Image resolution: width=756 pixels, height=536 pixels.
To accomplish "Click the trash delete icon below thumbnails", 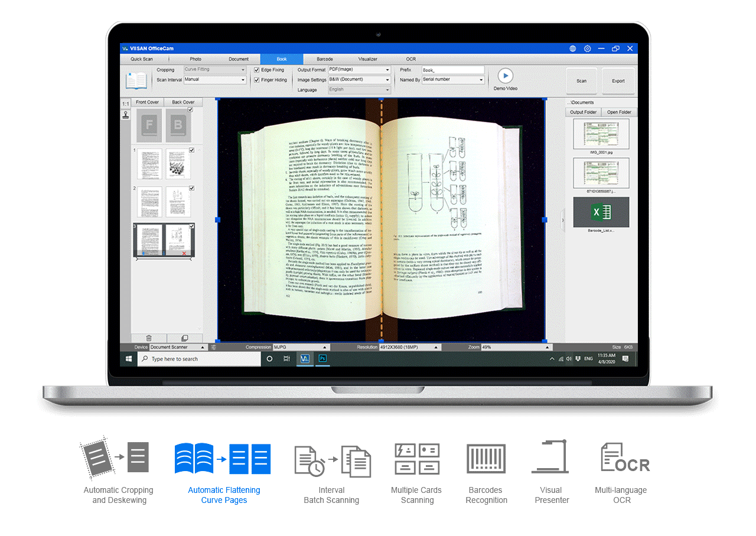I will click(x=149, y=338).
